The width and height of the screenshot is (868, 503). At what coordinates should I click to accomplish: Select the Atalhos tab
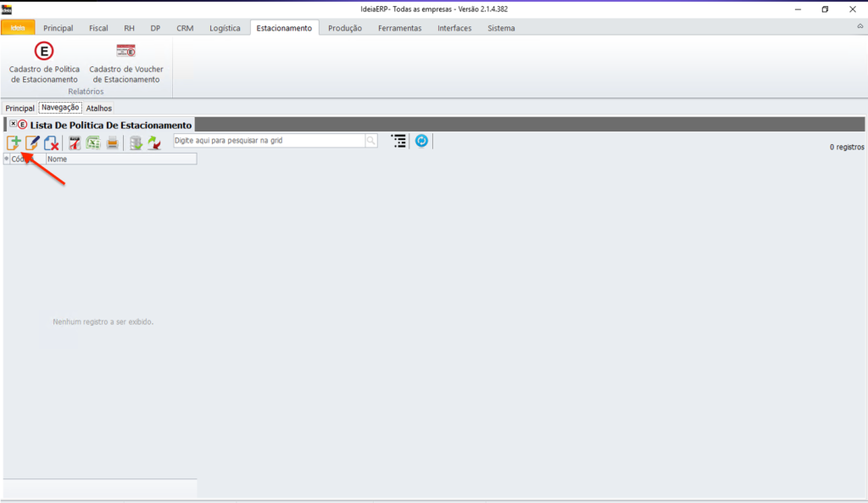[99, 109]
